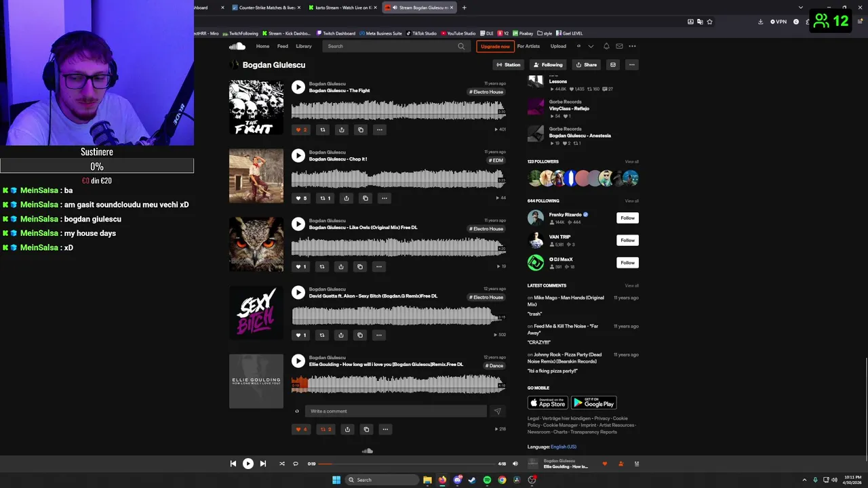Copy link of The Fight track
This screenshot has width=868, height=488.
[360, 129]
